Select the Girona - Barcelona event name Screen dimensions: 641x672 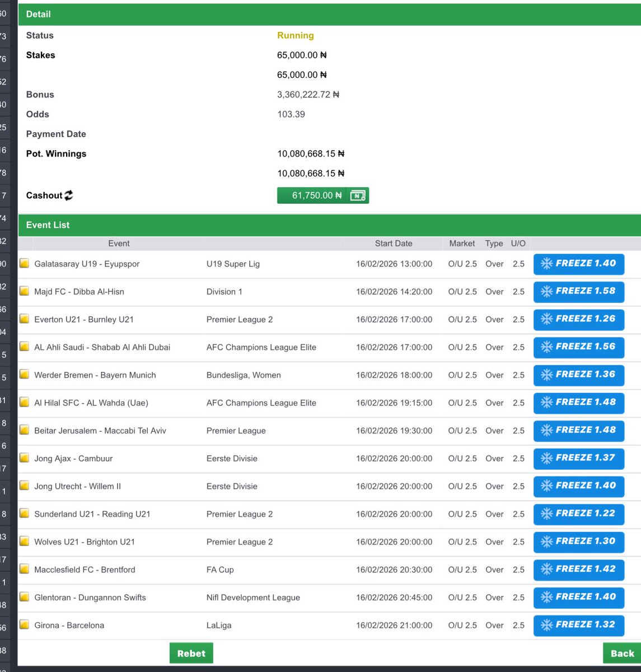(x=69, y=625)
